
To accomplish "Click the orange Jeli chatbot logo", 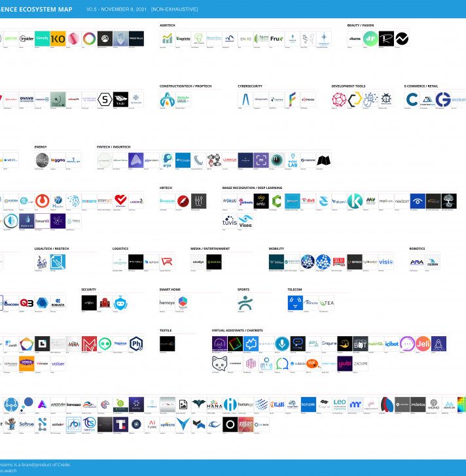I will point(423,344).
